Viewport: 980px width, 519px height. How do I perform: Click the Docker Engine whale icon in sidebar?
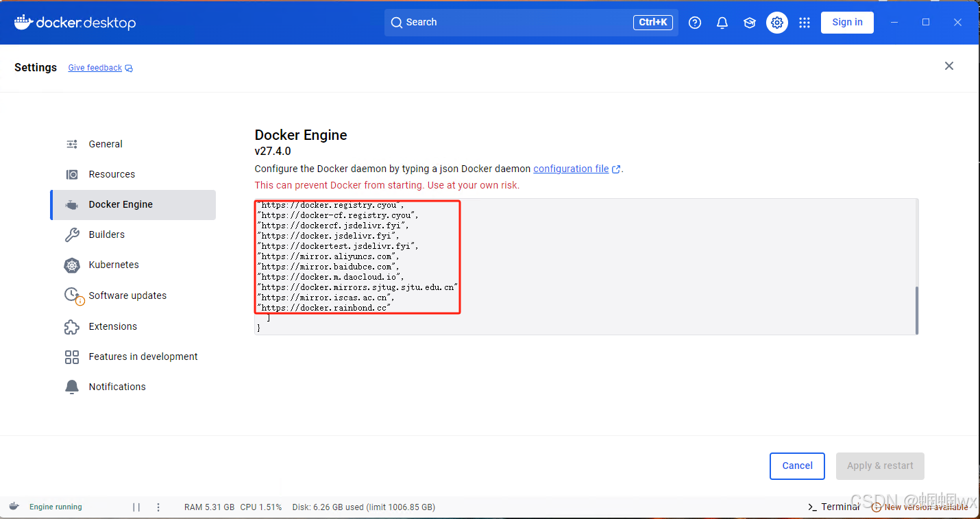pyautogui.click(x=72, y=204)
